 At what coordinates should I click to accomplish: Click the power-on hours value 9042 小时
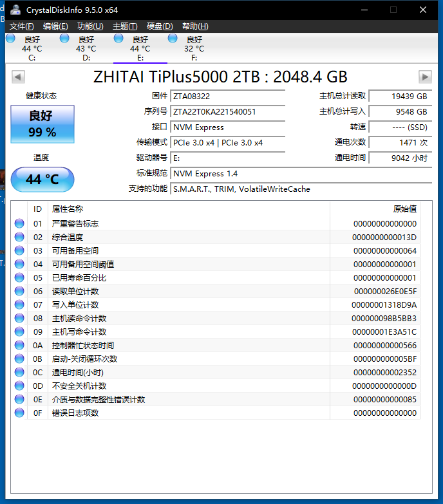click(x=401, y=158)
